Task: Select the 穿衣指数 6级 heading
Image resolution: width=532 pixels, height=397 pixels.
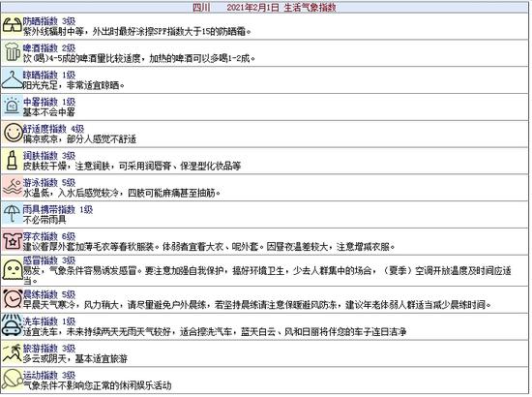Action: coord(49,236)
